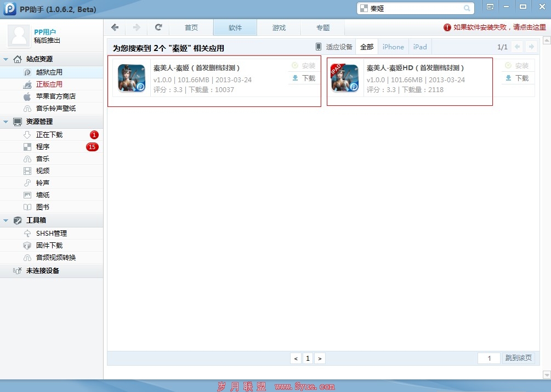The width and height of the screenshot is (551, 392).
Task: Open 音乐 in resource management
Action: [52, 159]
